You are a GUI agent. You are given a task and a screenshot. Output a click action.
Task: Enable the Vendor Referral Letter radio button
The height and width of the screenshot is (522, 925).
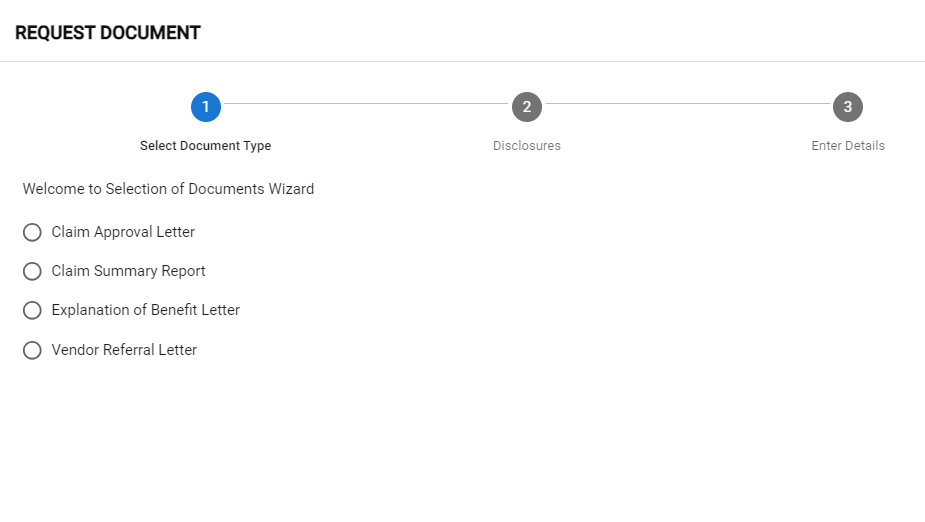coord(32,350)
